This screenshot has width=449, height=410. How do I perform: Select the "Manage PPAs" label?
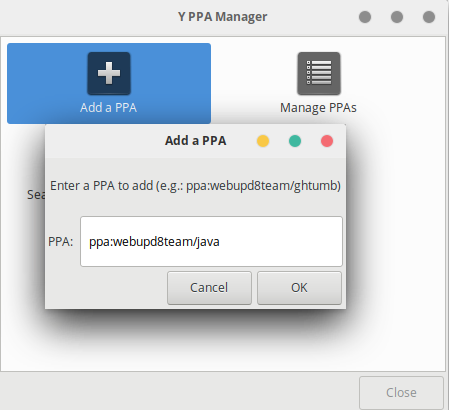click(318, 108)
